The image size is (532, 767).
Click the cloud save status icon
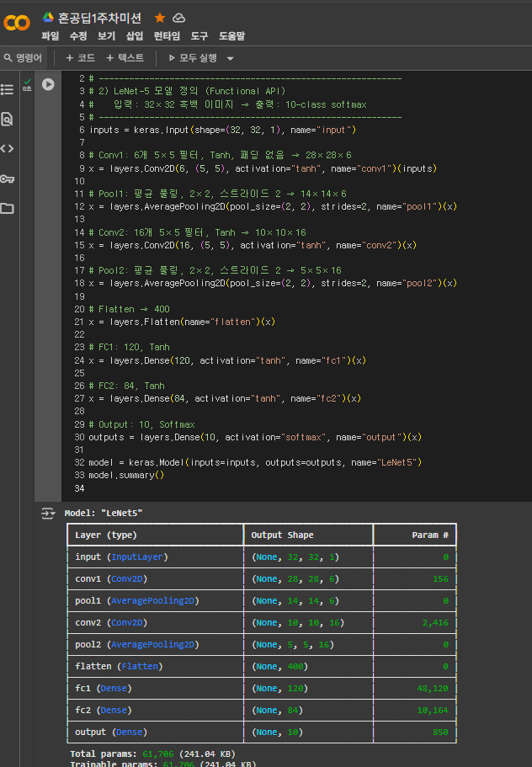coord(179,18)
